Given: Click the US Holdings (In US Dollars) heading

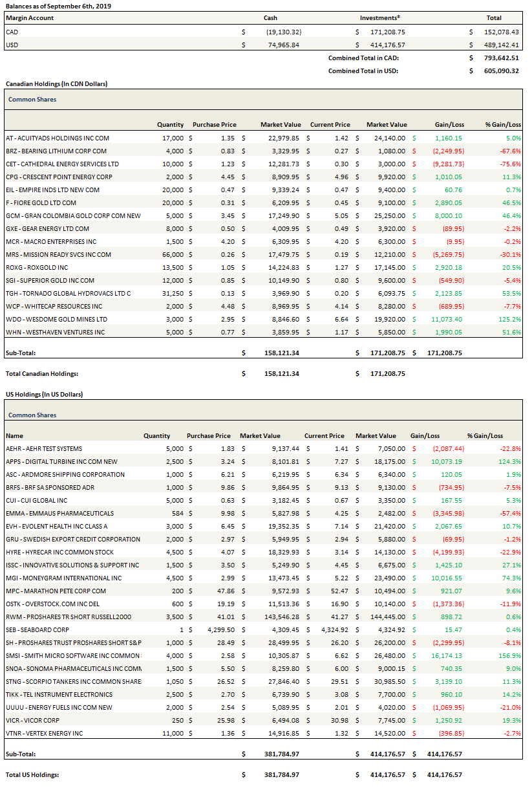Looking at the screenshot, I should pyautogui.click(x=44, y=394).
